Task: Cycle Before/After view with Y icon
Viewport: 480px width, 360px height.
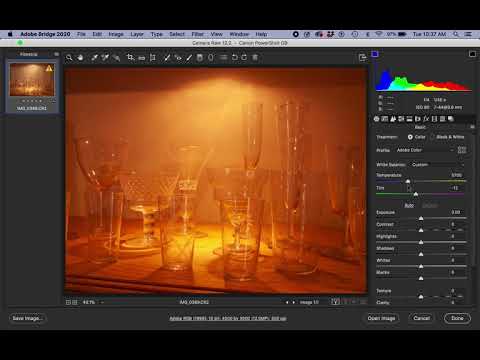Action: point(335,302)
